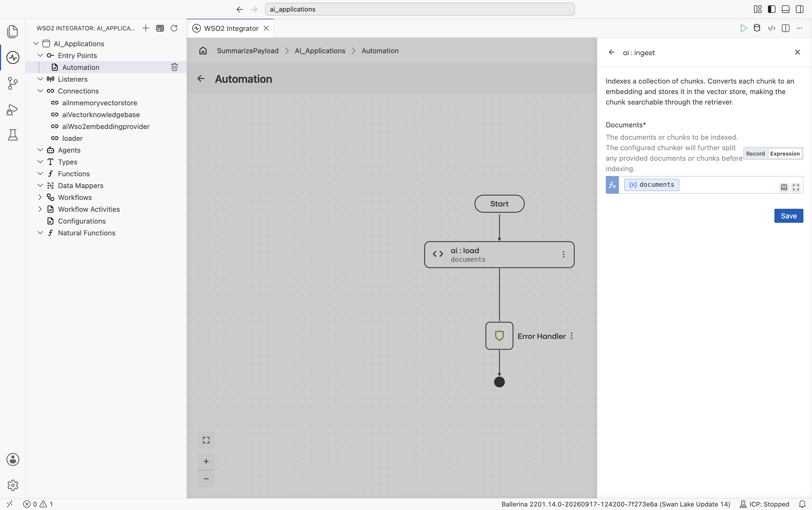Viewport: 812px width, 510px height.
Task: Toggle the secondary side bar layout icon
Action: pos(800,9)
